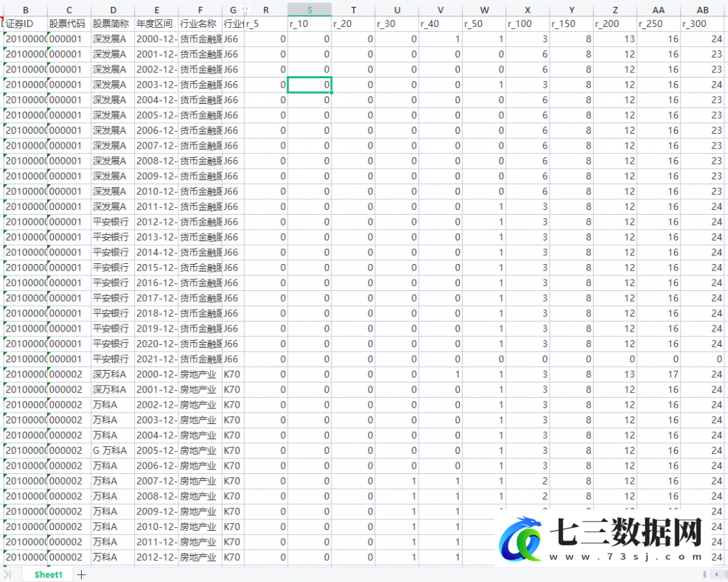Viewport: 728px width, 582px height.
Task: Select the r_250 cell showing 17
Action: [659, 374]
